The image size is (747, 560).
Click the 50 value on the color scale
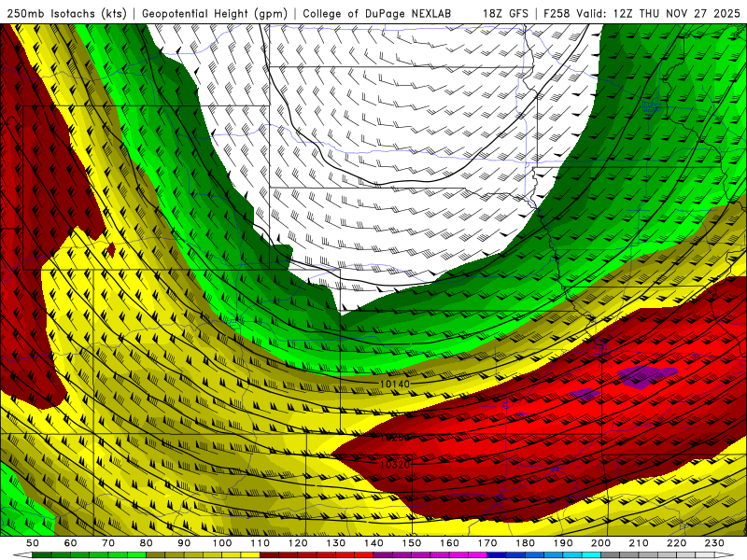click(33, 543)
